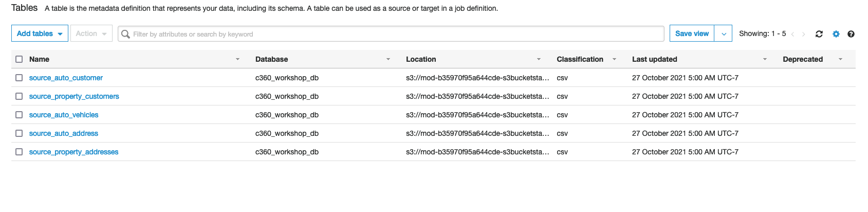Open the Action dropdown menu
868x212 pixels.
click(91, 33)
